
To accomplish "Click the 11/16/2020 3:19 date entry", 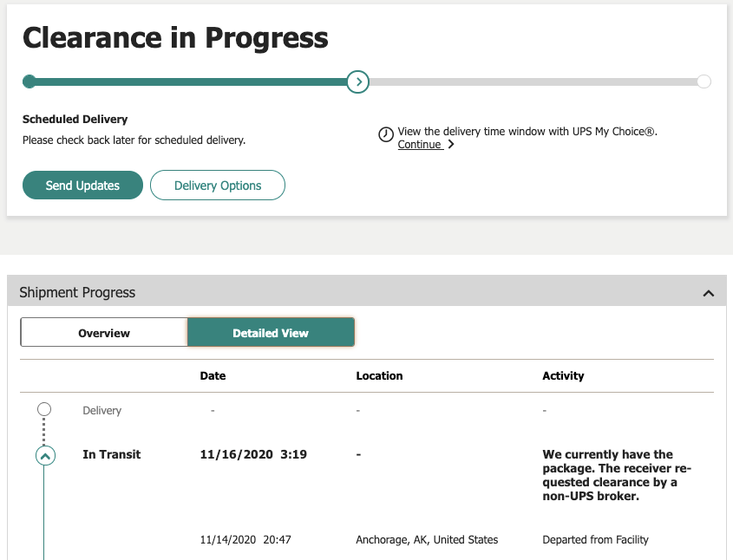I will [x=253, y=454].
